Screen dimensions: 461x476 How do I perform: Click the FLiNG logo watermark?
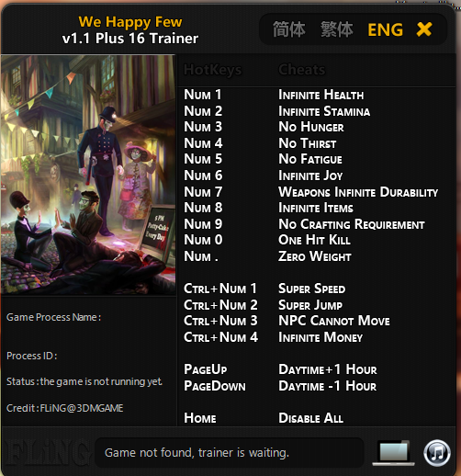(46, 453)
